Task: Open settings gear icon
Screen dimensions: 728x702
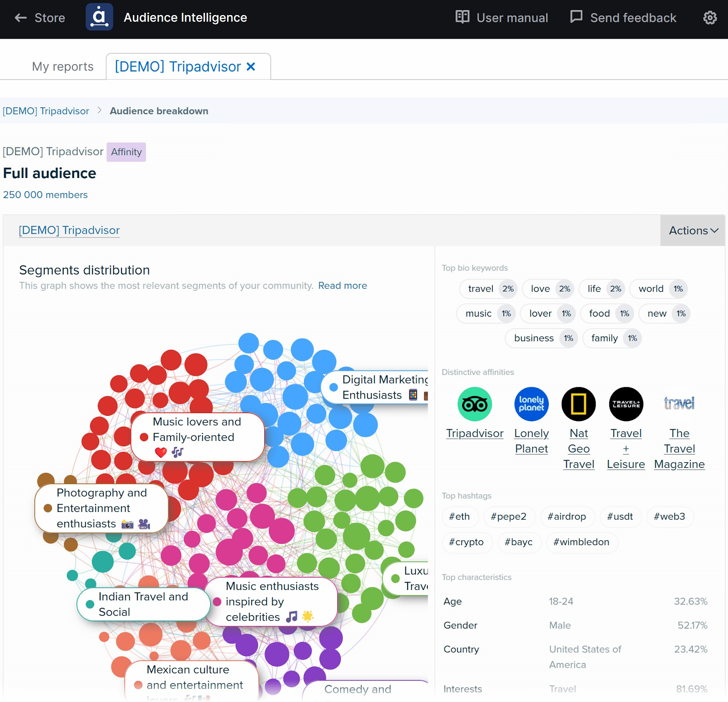Action: pyautogui.click(x=710, y=18)
